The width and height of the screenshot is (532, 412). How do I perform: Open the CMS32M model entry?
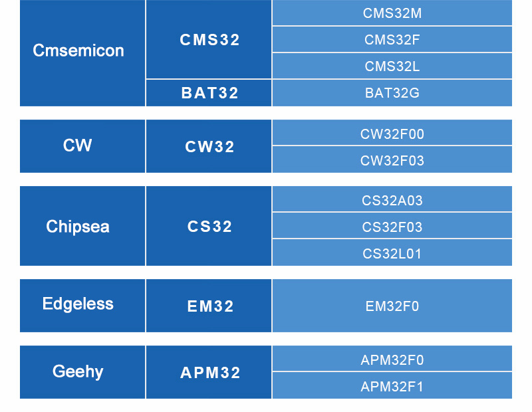392,13
